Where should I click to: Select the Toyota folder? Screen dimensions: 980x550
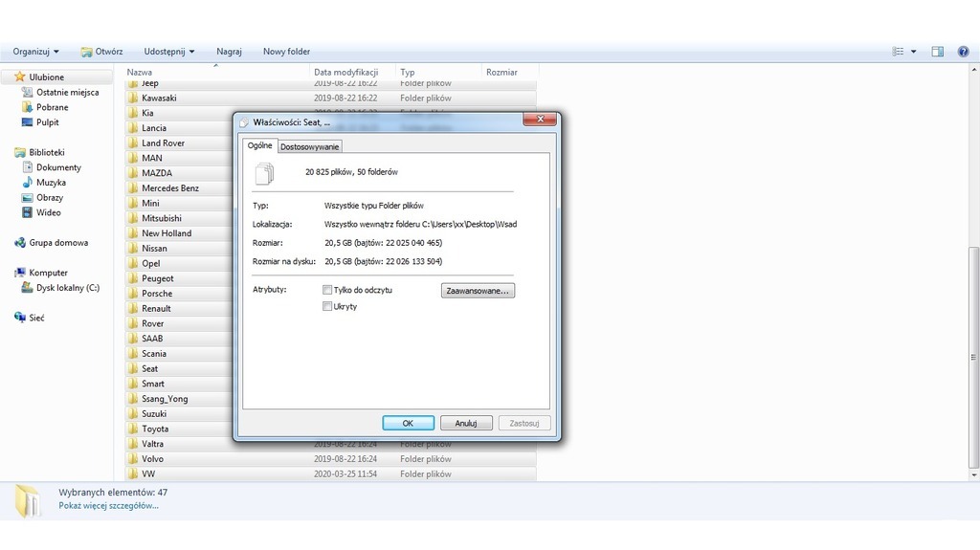[x=155, y=429]
